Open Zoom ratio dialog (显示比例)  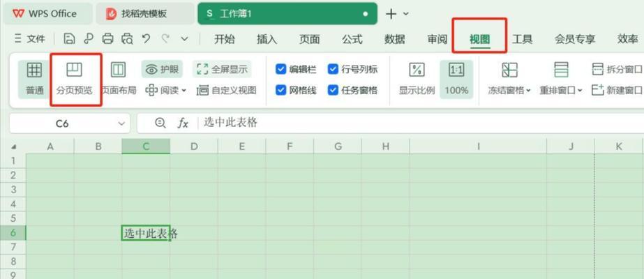[x=417, y=80]
